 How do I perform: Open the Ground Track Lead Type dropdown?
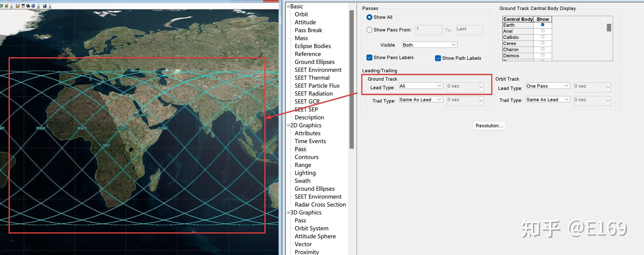tap(421, 86)
